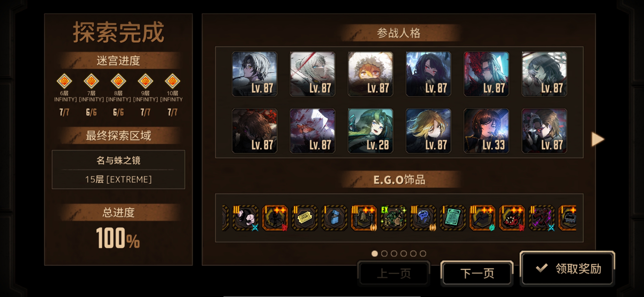Select the Lv. 28 green-haired identity portrait
The height and width of the screenshot is (297, 644).
(x=370, y=131)
